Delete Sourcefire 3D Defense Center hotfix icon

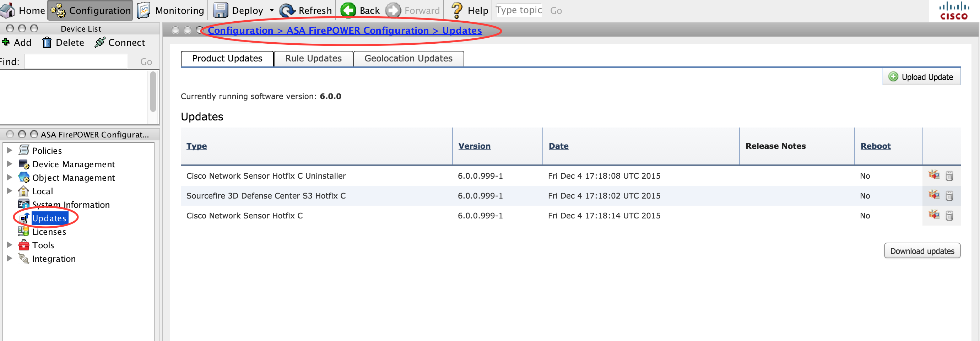coord(949,196)
